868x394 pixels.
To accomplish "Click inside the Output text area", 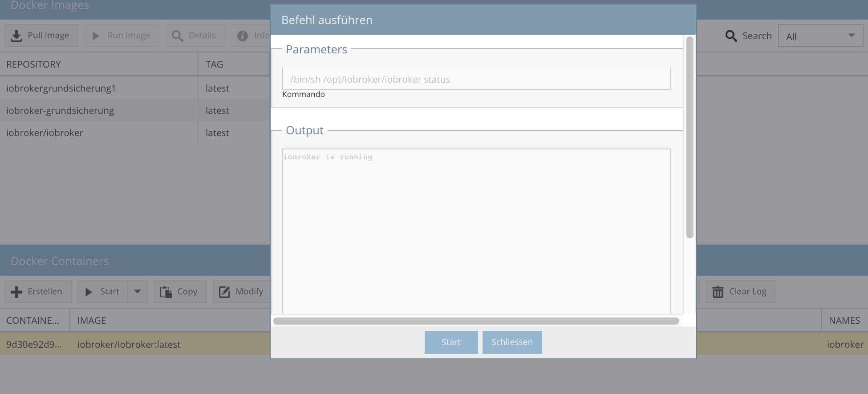I will click(x=476, y=231).
